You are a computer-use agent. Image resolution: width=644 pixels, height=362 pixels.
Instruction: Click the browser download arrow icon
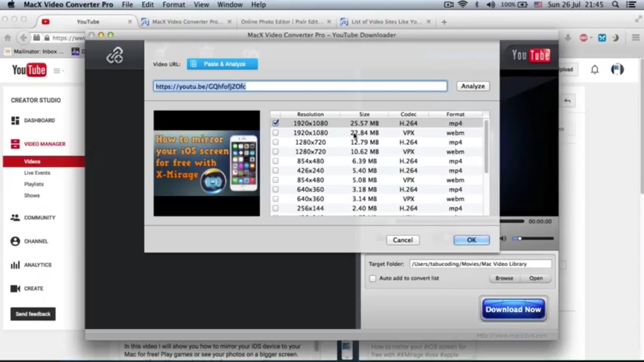tap(568, 38)
